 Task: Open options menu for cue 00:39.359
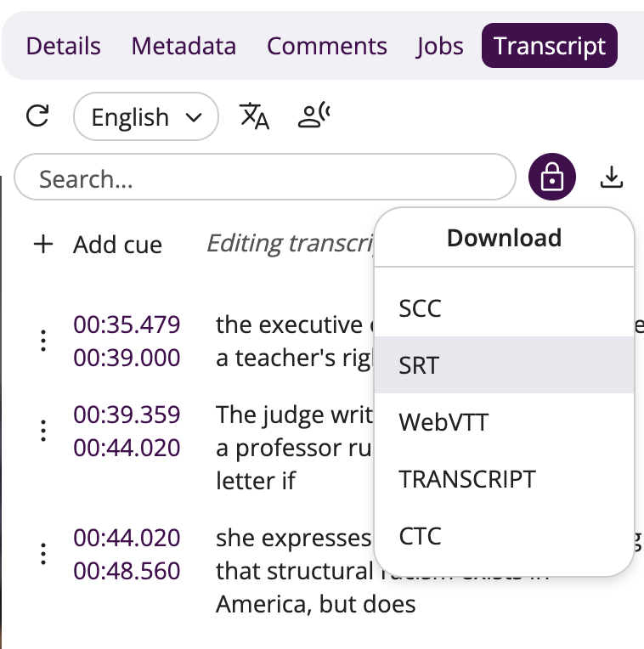pyautogui.click(x=43, y=430)
